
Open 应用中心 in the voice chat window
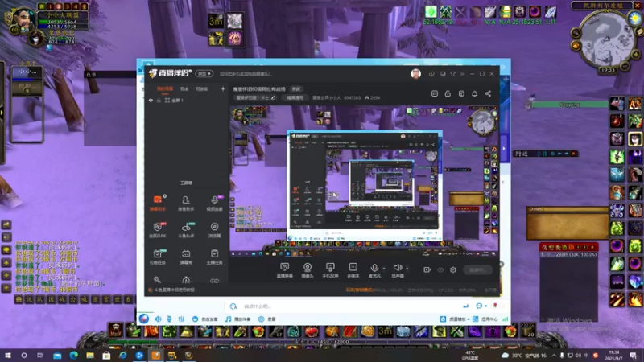pos(485,319)
